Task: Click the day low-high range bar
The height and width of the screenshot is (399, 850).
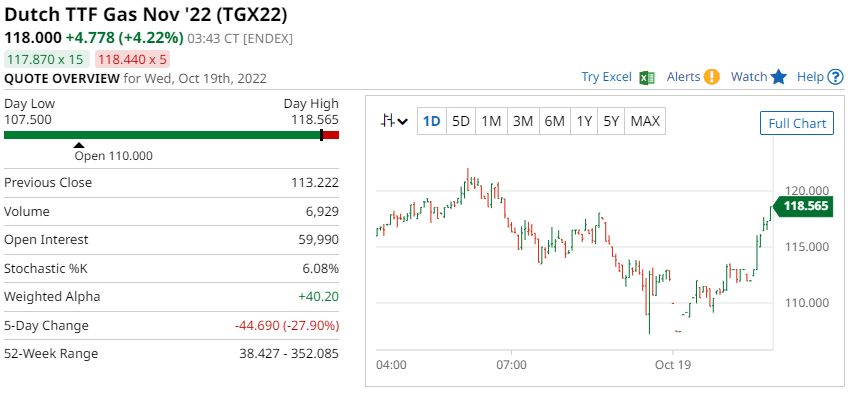Action: [x=171, y=135]
